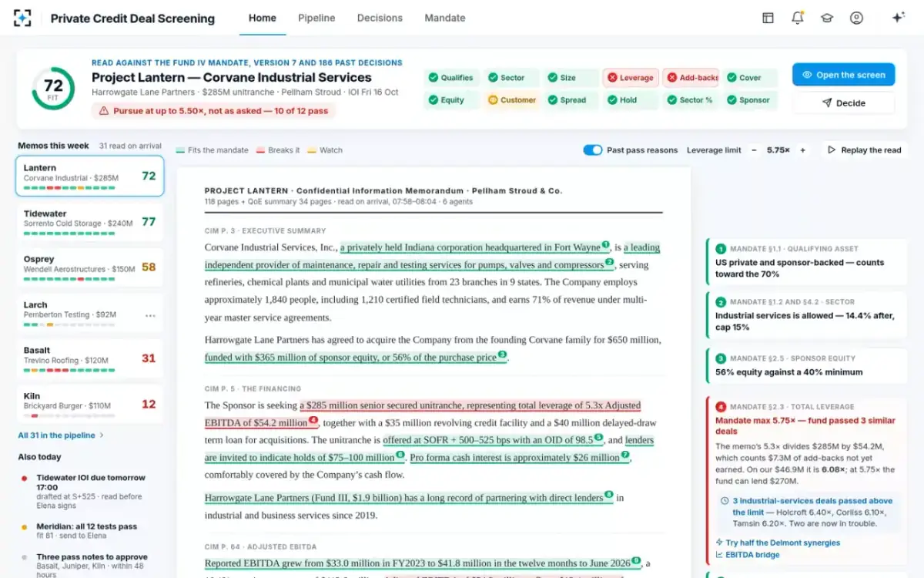
Task: Click the 5.75× leverage limit value
Action: tap(778, 150)
